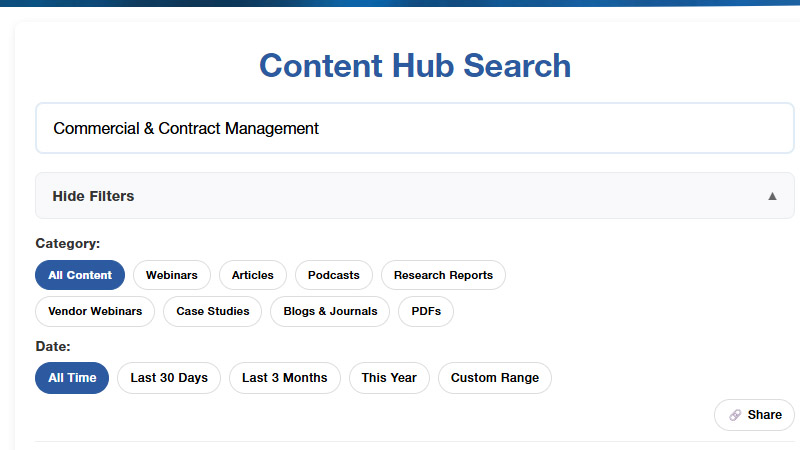Viewport: 800px width, 450px height.
Task: Click the Hide Filters header label
Action: pos(93,196)
